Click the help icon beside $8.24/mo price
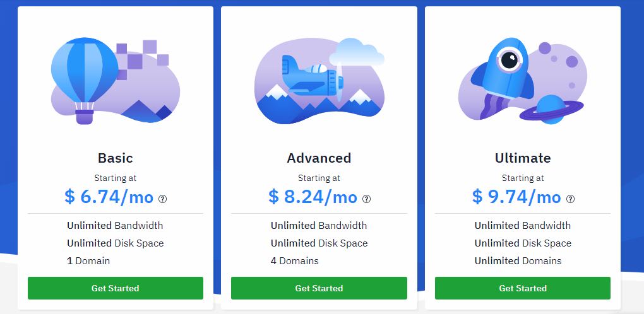The width and height of the screenshot is (644, 314). (366, 199)
